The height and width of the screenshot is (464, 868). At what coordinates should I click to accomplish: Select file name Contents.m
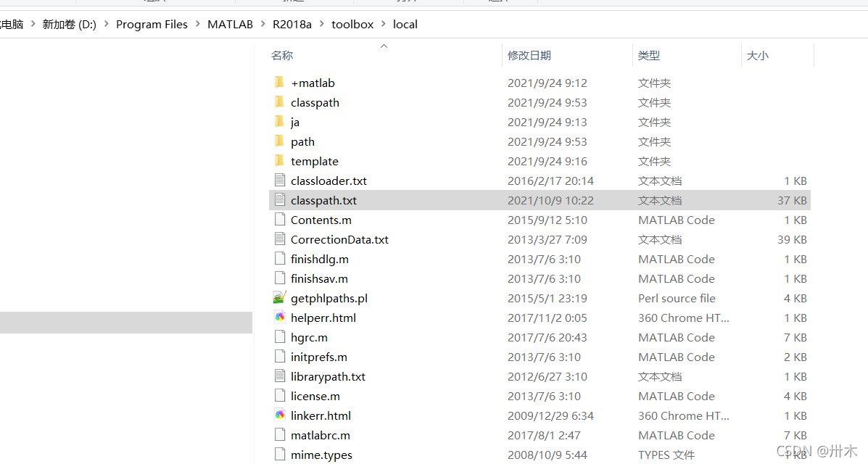pos(321,220)
